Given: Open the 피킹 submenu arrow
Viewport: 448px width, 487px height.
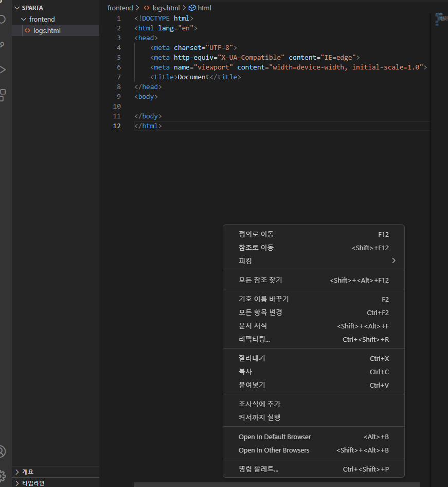Looking at the screenshot, I should click(393, 260).
